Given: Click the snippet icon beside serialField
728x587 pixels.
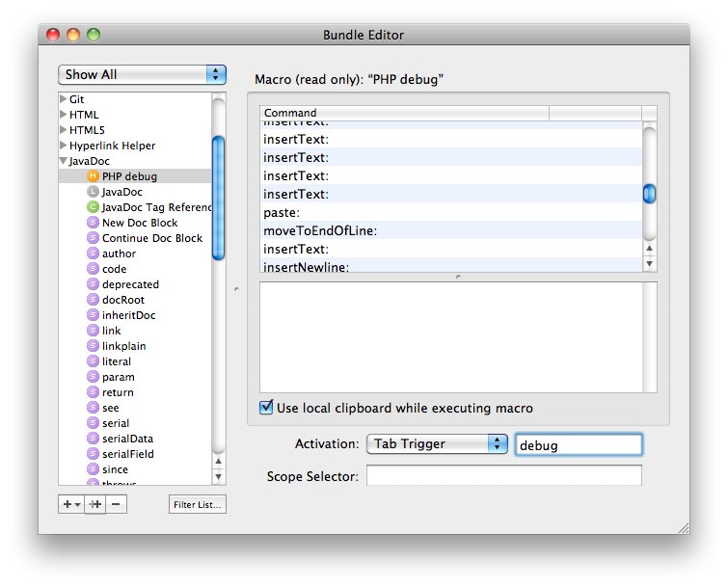Looking at the screenshot, I should [94, 454].
